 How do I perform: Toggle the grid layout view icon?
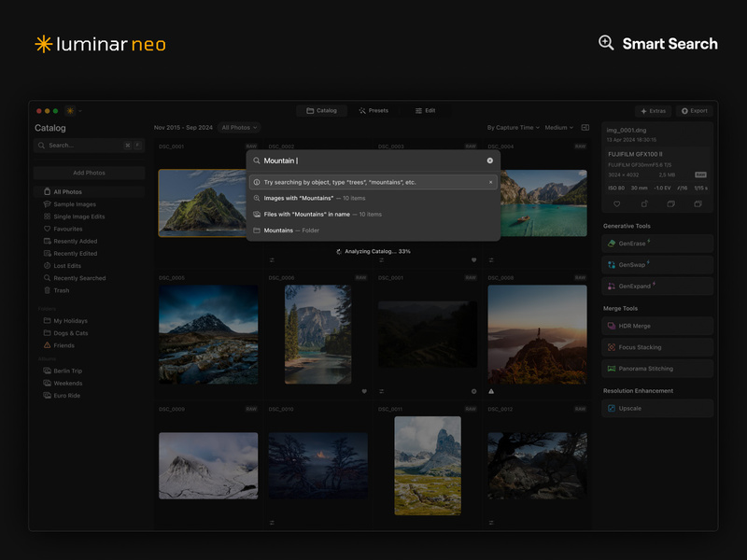click(585, 128)
